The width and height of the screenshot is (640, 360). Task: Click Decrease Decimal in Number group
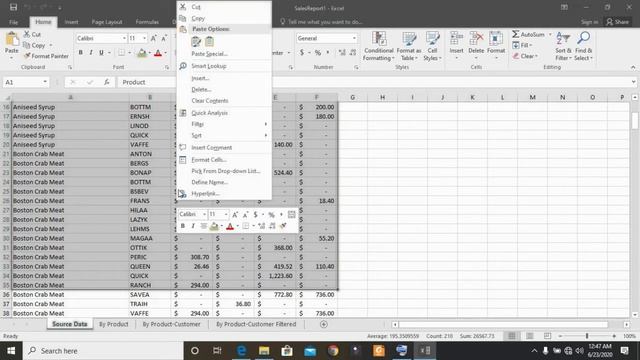coord(353,53)
